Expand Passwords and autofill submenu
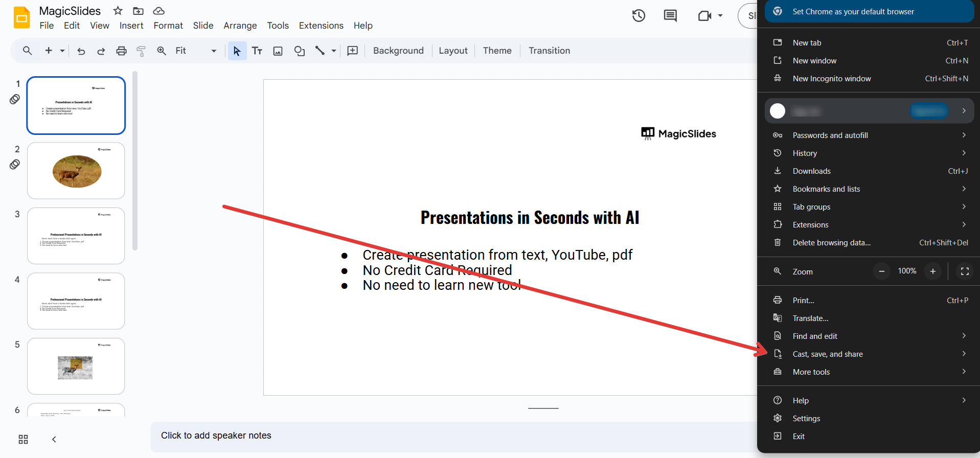 [x=869, y=135]
